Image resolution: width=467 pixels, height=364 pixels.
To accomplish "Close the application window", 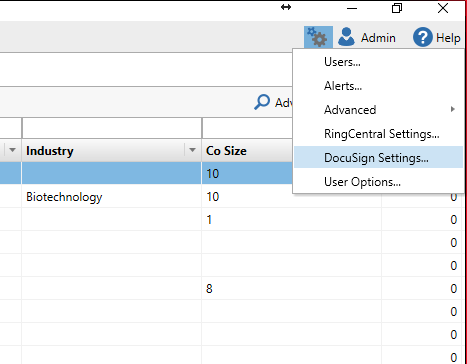I will (443, 8).
